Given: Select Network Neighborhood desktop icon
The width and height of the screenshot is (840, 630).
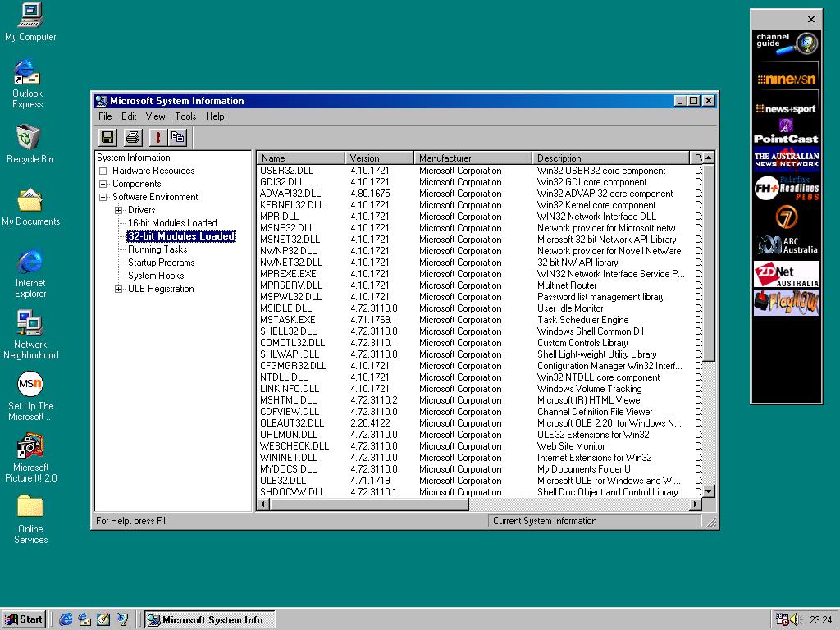Looking at the screenshot, I should coord(30,336).
